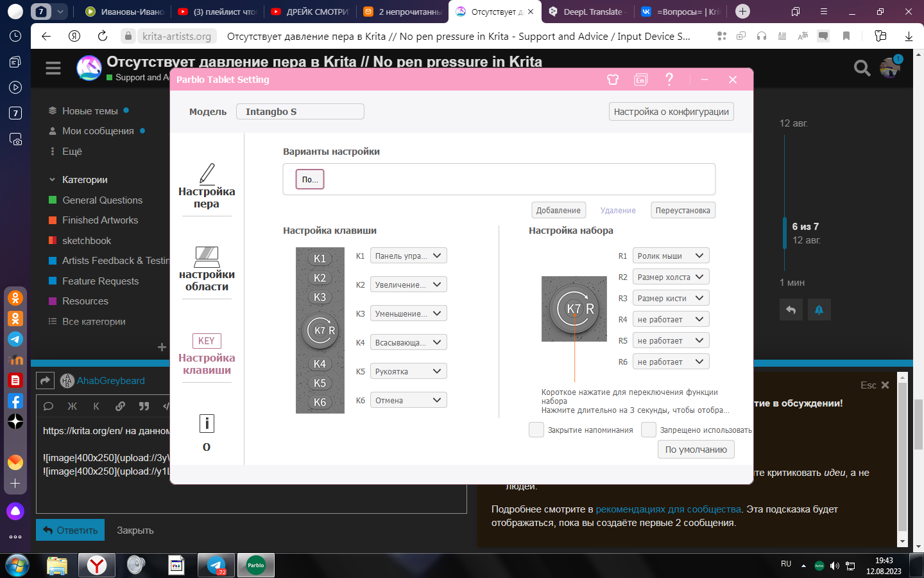Switch to the '=Вопросы= | Krita' VK tab

tap(680, 12)
